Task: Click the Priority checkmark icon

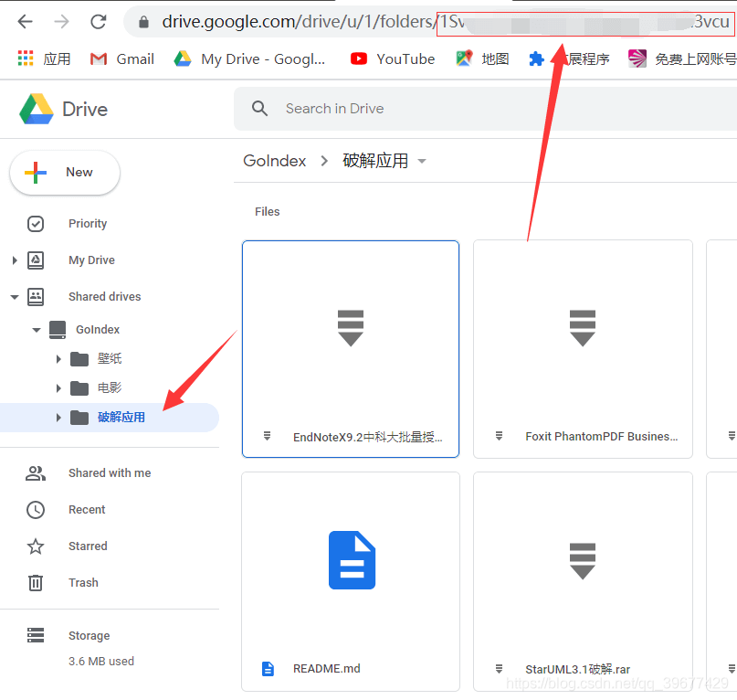Action: [x=36, y=224]
